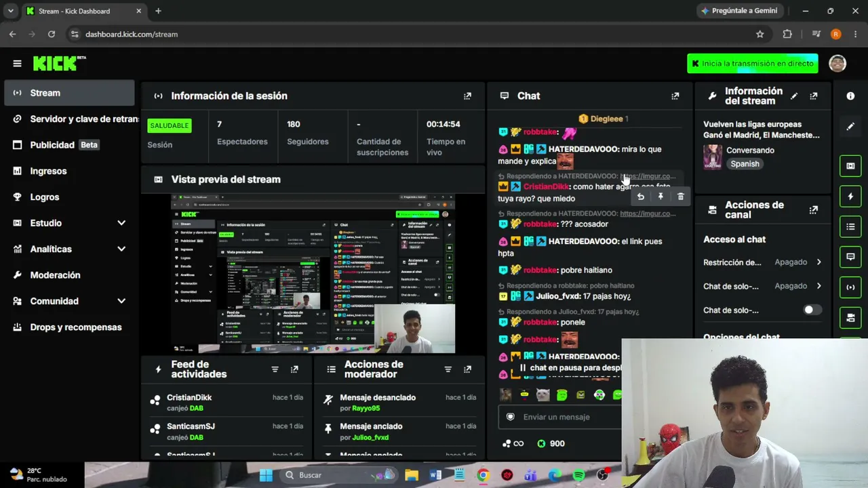Filter the Feed de actividades list
This screenshot has width=868, height=488.
coord(275,369)
